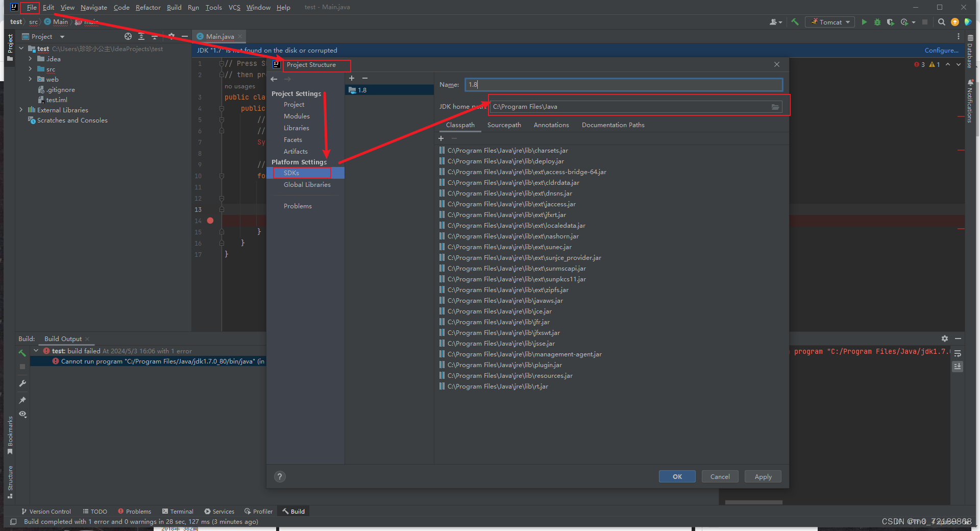980x531 pixels.
Task: Click the Configure link in the JDK banner
Action: point(941,50)
